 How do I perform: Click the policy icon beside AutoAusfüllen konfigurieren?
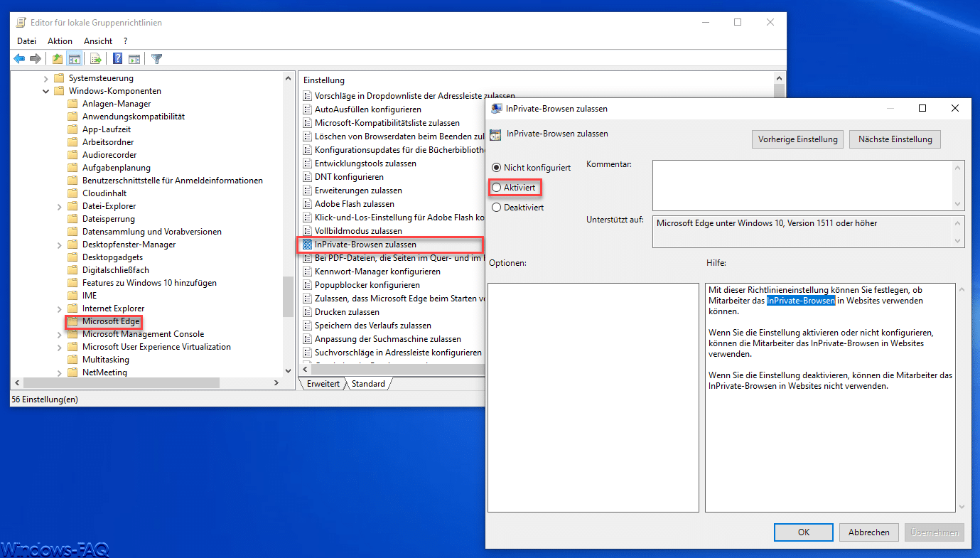pyautogui.click(x=308, y=109)
